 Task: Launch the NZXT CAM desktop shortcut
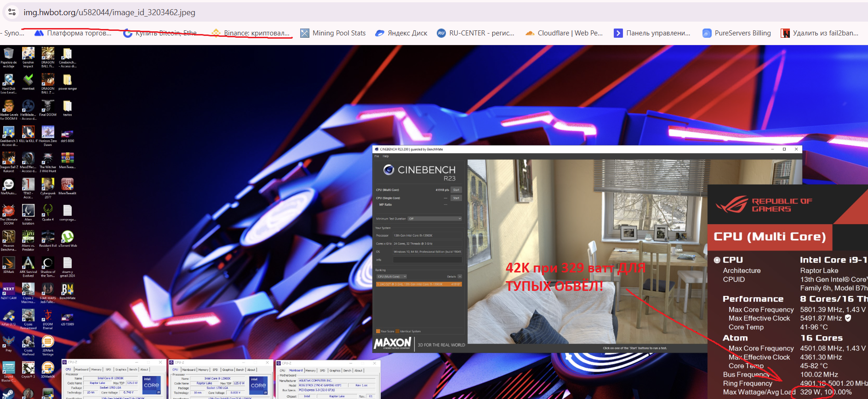(x=9, y=292)
